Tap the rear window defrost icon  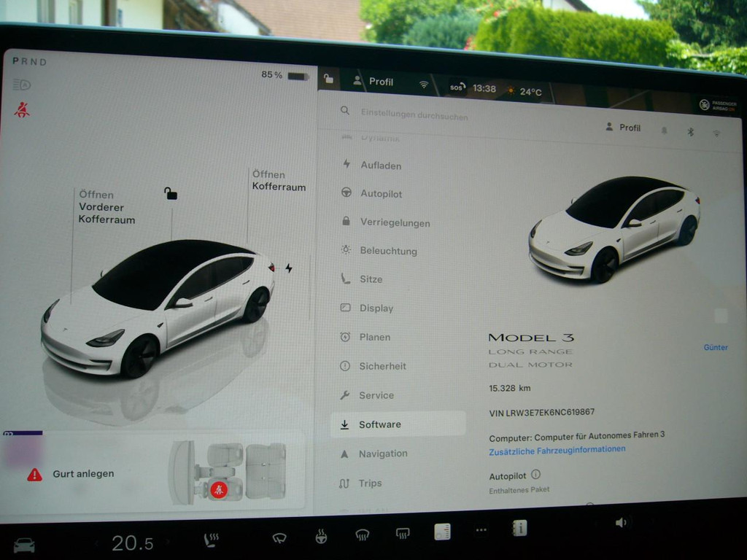[x=403, y=534]
